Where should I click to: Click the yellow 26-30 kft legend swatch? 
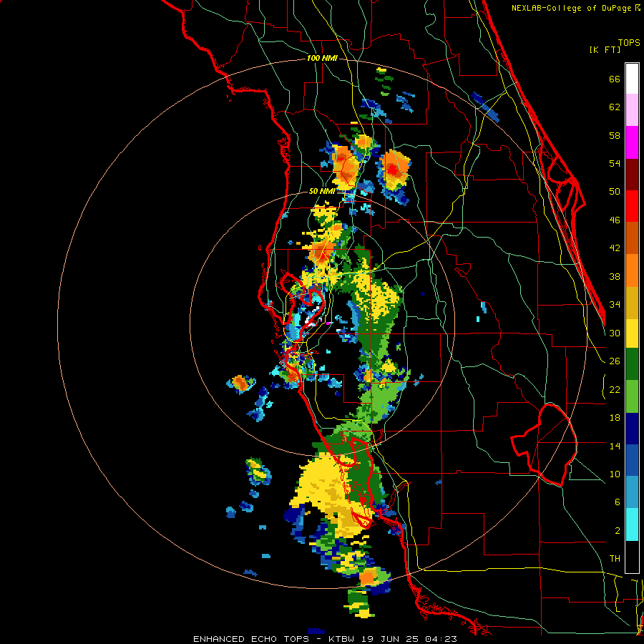click(x=632, y=333)
